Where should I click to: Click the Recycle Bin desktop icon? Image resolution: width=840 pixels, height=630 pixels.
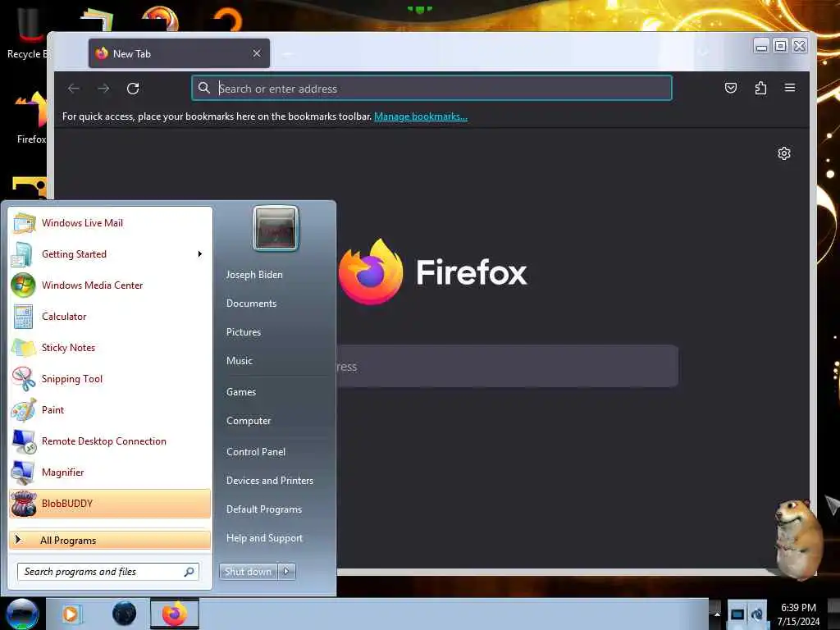28,33
